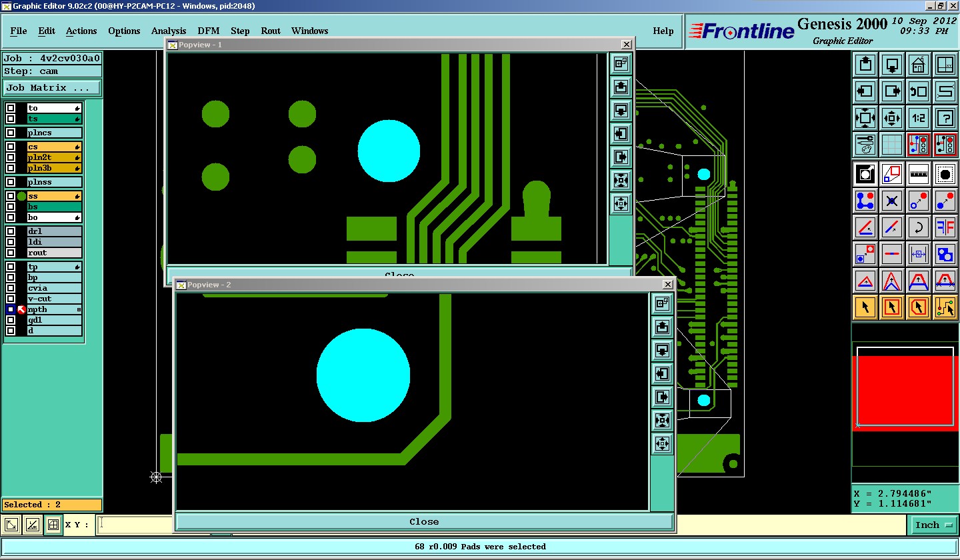Click the previous view return icon

pos(919,91)
